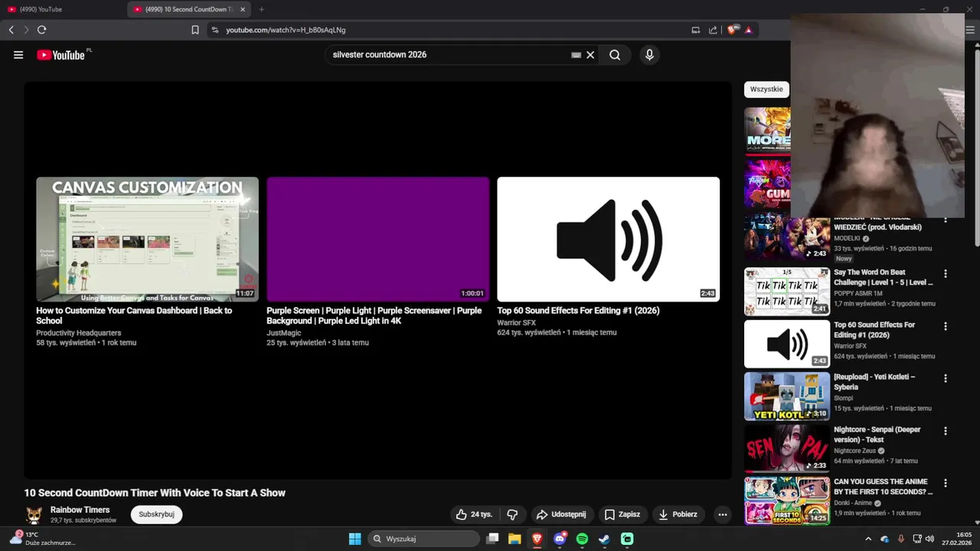Screen dimensions: 980x551
Task: Dislike the video
Action: click(x=513, y=514)
